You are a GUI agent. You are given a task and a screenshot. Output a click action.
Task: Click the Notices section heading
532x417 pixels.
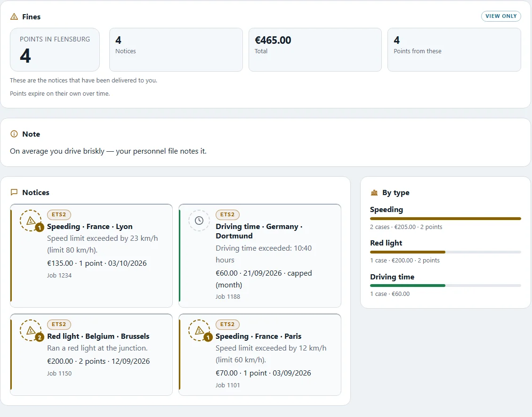[36, 193]
